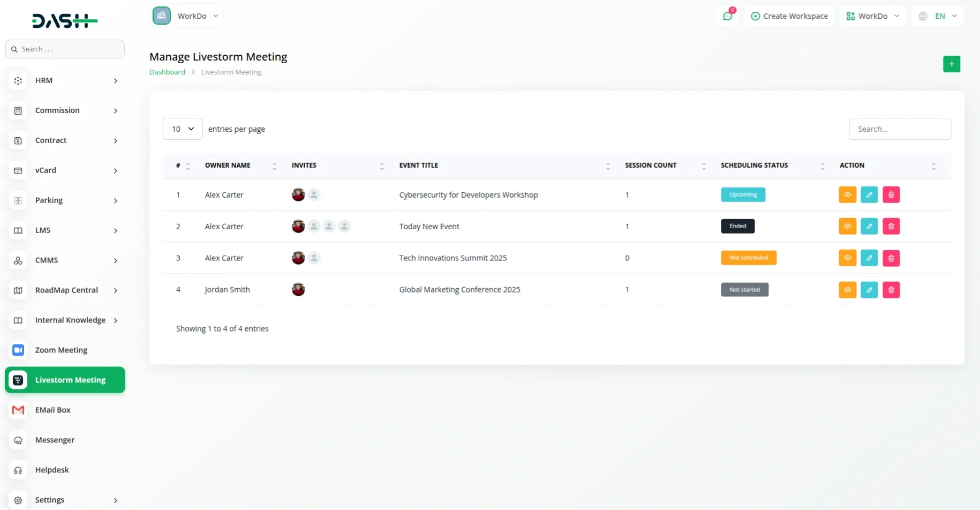This screenshot has height=510, width=980.
Task: Select Helpdesk in the sidebar menu
Action: click(52, 470)
